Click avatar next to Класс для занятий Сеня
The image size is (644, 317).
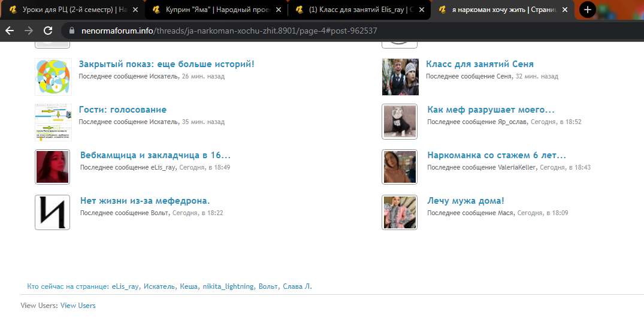(x=400, y=77)
